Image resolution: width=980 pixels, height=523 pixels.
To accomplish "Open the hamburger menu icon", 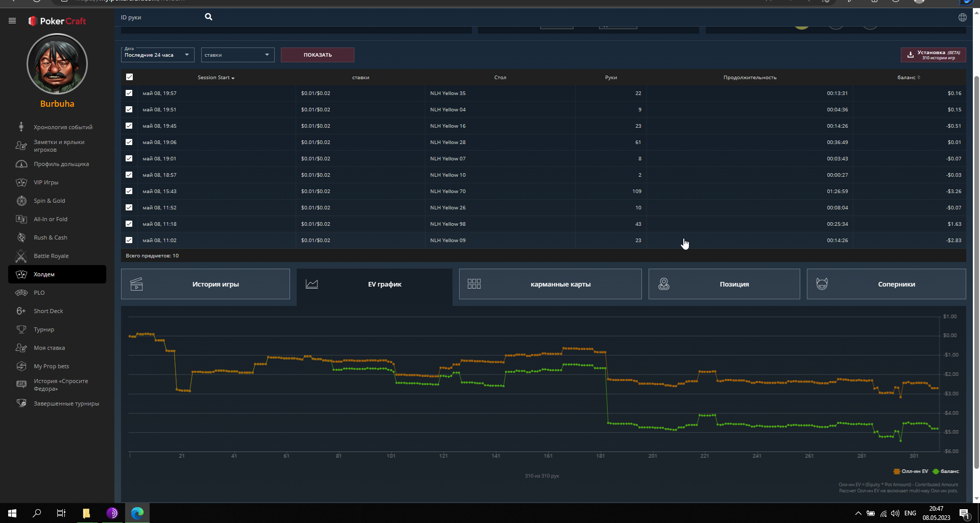I will (12, 21).
